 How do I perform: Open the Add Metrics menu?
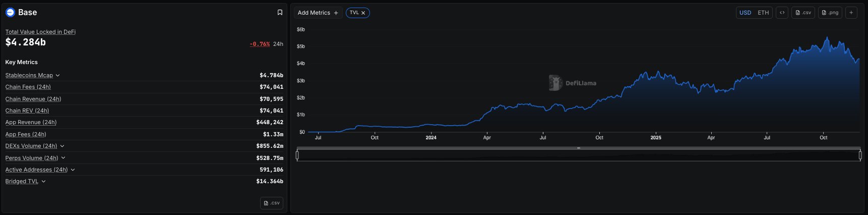click(x=318, y=13)
